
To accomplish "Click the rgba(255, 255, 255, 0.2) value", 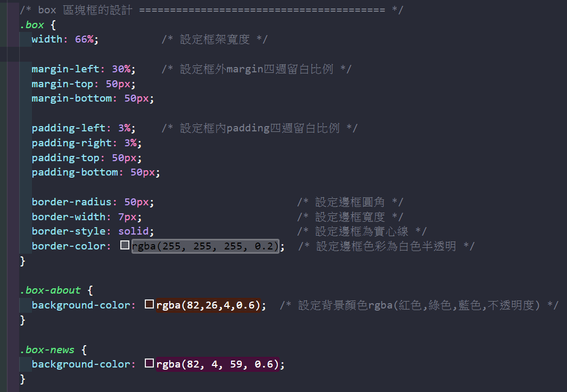I will point(205,246).
